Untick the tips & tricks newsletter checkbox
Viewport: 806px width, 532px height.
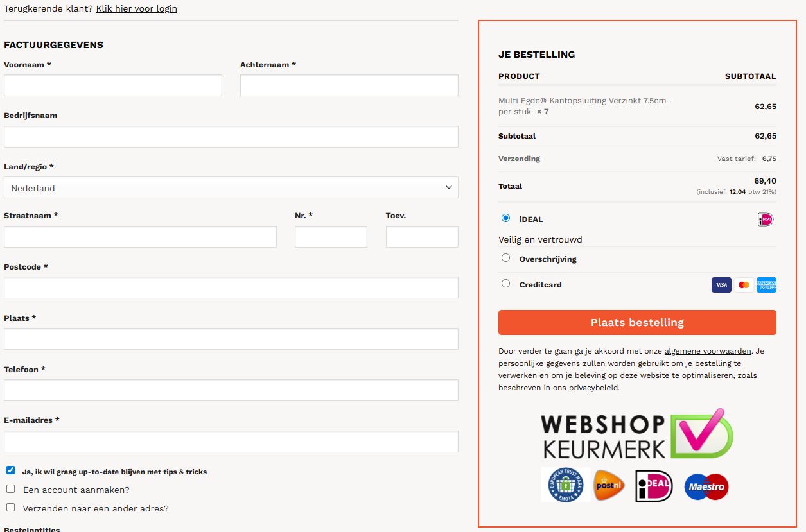pos(10,470)
